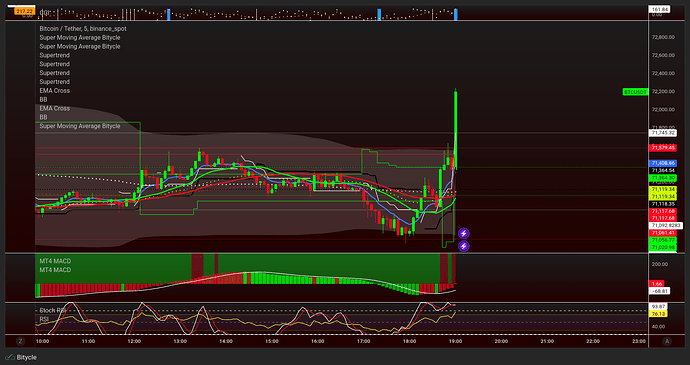Click the 217.22 orange value label
The height and width of the screenshot is (365, 690).
point(25,11)
